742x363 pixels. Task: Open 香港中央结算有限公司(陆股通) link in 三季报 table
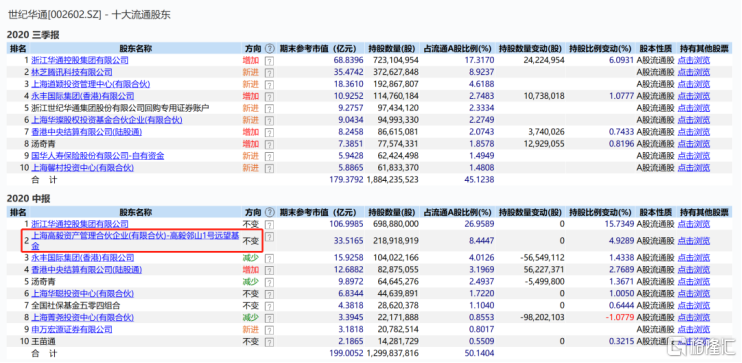[x=87, y=132]
